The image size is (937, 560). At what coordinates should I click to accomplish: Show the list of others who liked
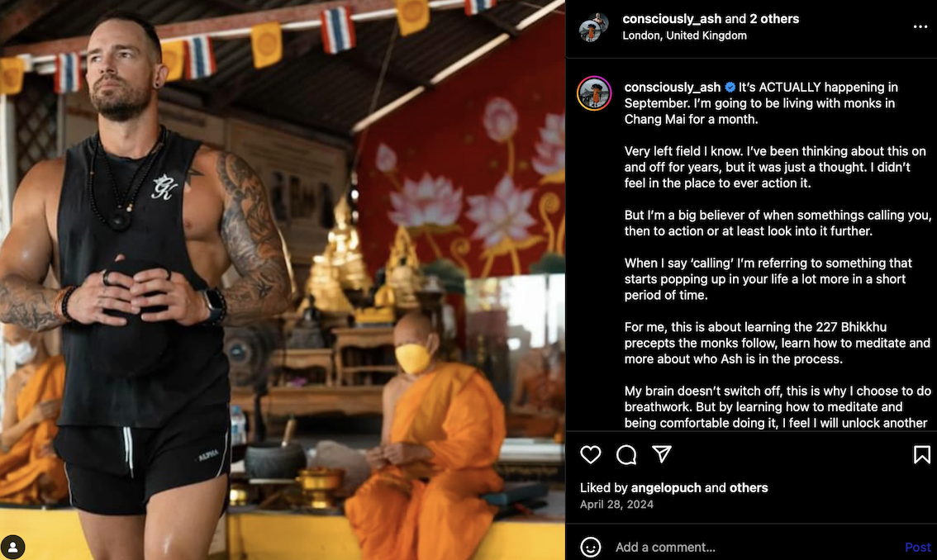(748, 487)
